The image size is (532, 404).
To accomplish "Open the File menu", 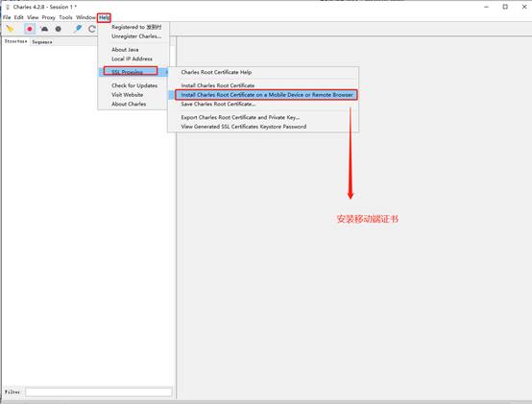I will (7, 17).
